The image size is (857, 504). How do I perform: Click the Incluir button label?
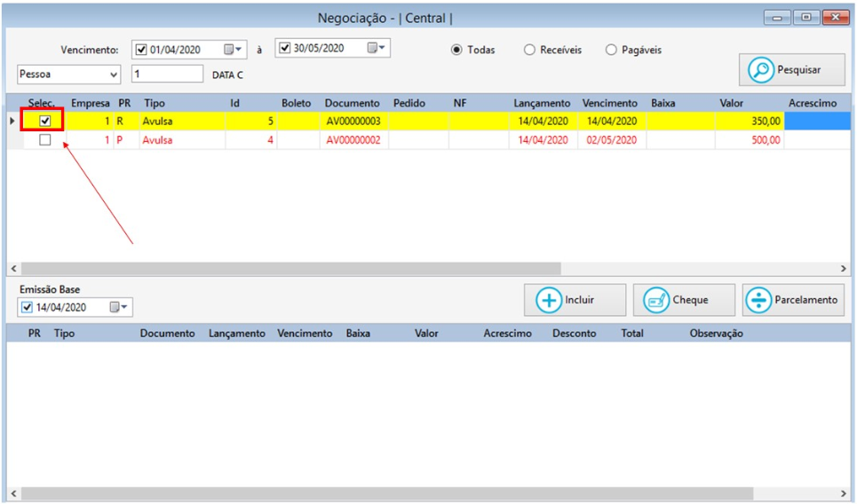tap(579, 300)
